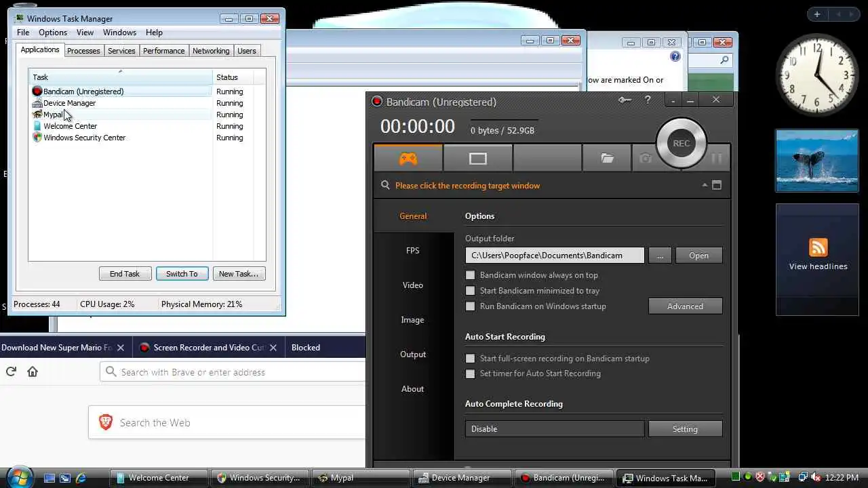This screenshot has height=488, width=868.
Task: Open Bandicam output folder icon tab
Action: (x=607, y=159)
